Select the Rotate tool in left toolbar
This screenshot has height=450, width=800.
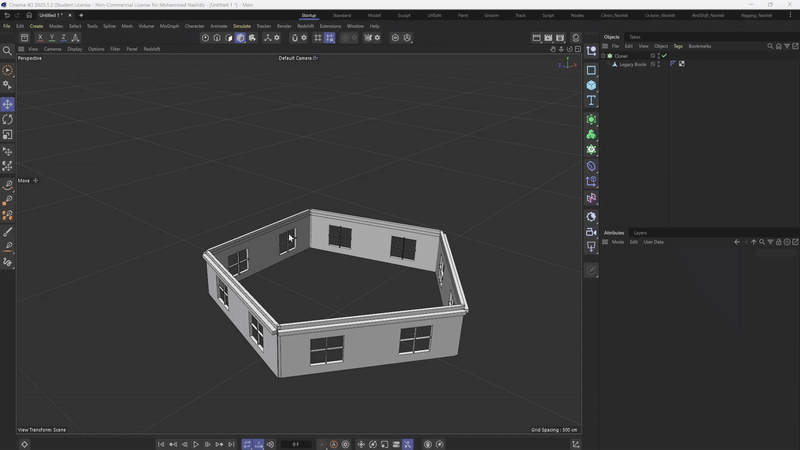point(7,119)
